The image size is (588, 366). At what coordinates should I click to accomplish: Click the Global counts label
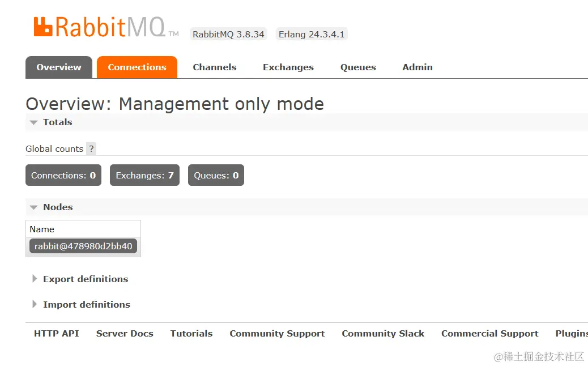coord(54,149)
